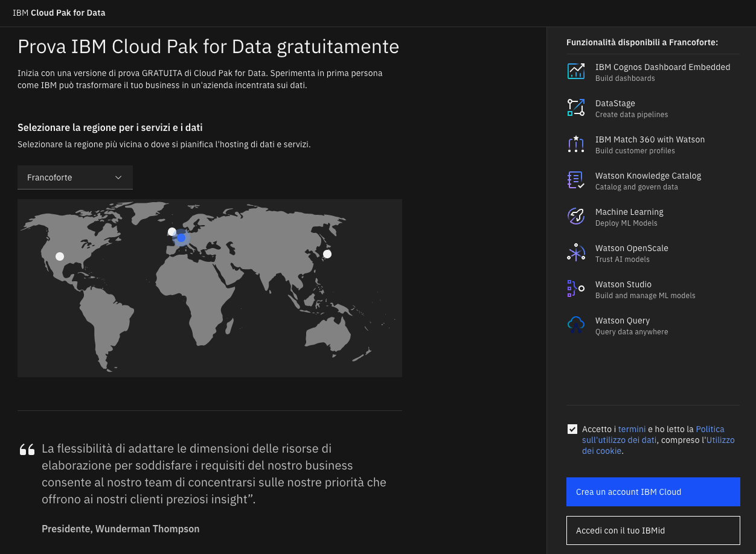
Task: Select the blue Frankfurt region dot on map
Action: [x=181, y=238]
